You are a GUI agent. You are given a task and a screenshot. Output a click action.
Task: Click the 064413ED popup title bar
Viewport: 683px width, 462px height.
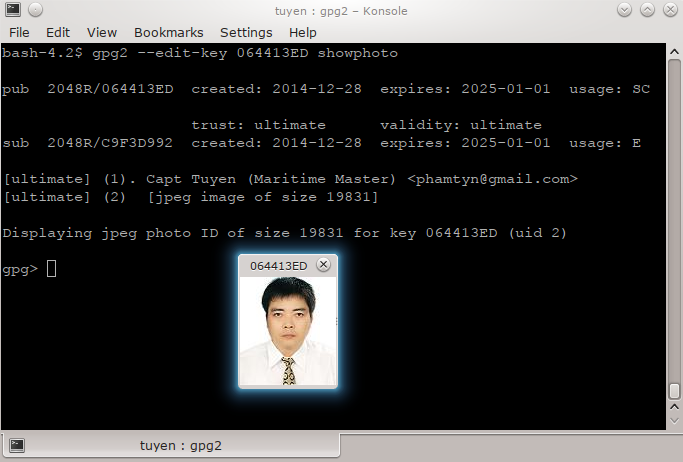[x=277, y=265]
